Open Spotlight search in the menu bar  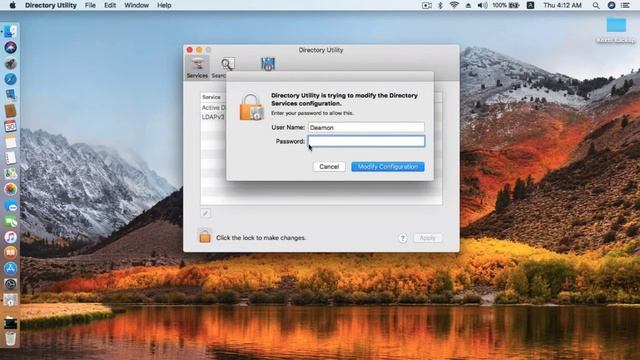pos(596,5)
